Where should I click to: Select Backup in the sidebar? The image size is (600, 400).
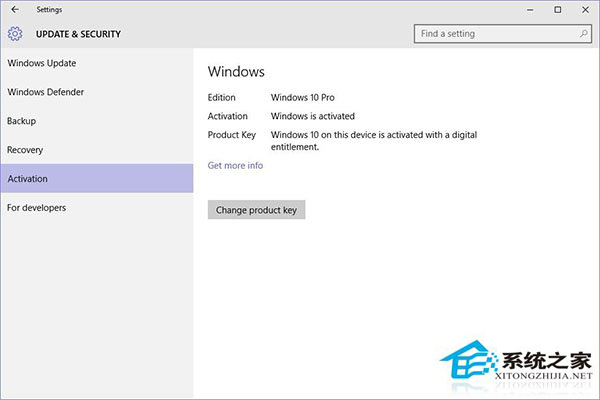(96, 121)
